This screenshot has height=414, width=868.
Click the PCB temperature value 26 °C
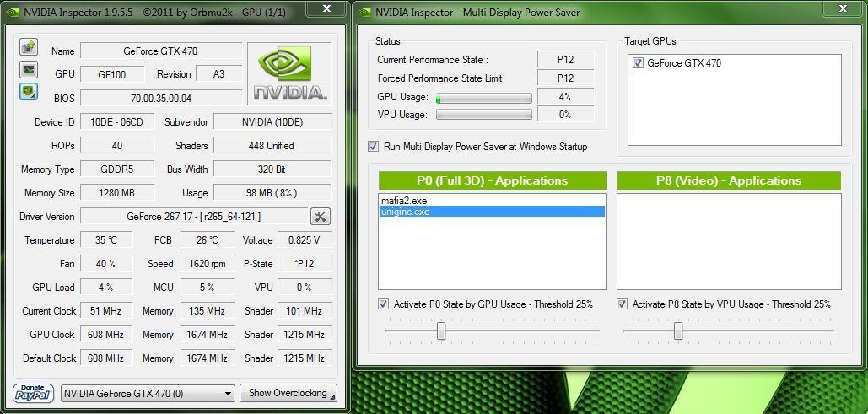point(208,240)
